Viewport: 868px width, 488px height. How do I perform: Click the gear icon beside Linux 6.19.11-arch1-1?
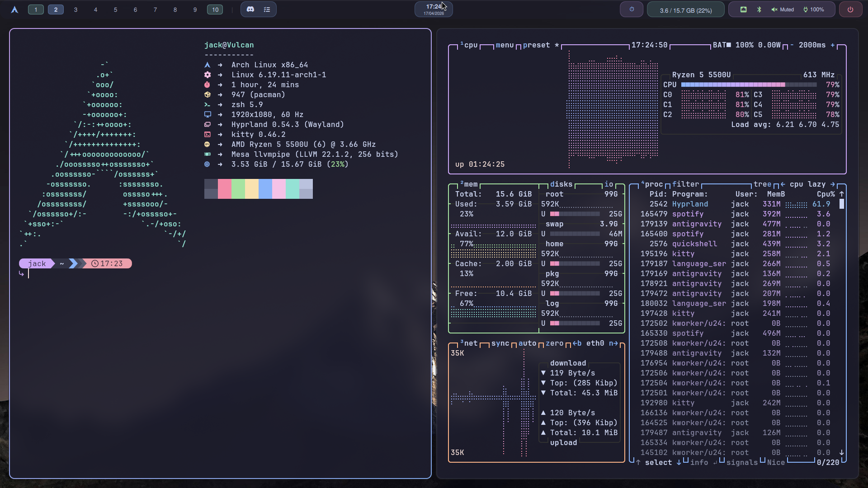pyautogui.click(x=207, y=75)
